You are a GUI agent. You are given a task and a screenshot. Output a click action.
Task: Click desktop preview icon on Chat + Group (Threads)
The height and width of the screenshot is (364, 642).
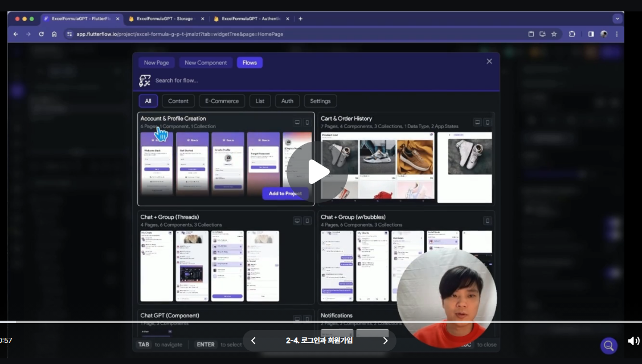(x=297, y=220)
